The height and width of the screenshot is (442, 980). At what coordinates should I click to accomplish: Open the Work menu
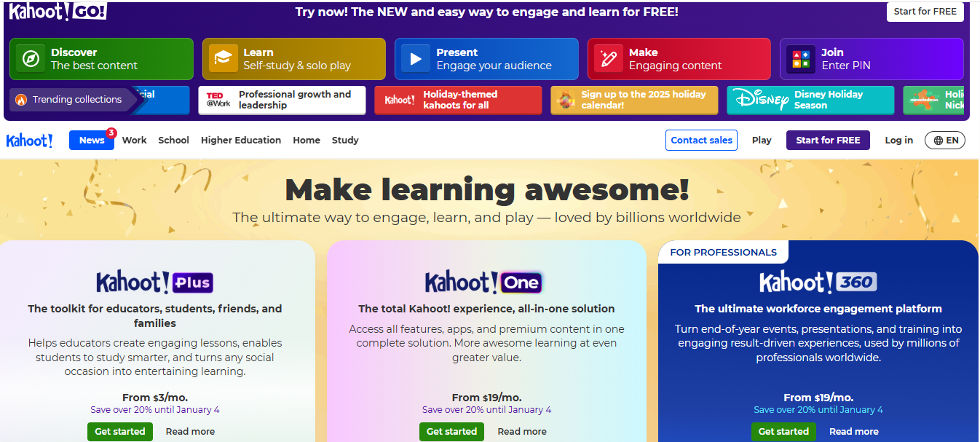pyautogui.click(x=135, y=141)
